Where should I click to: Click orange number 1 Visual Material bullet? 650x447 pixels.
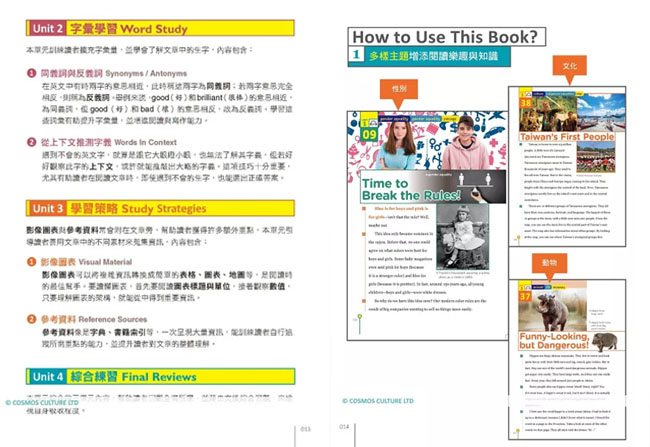click(x=32, y=262)
